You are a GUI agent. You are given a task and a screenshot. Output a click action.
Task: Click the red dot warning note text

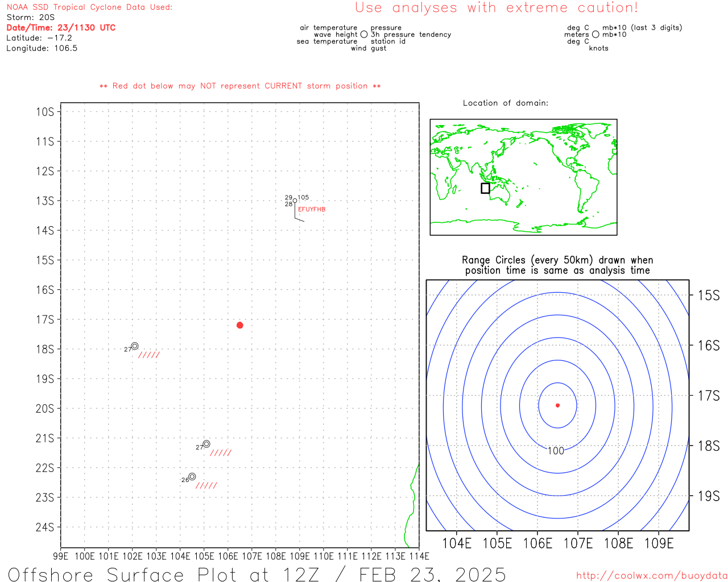pos(240,86)
